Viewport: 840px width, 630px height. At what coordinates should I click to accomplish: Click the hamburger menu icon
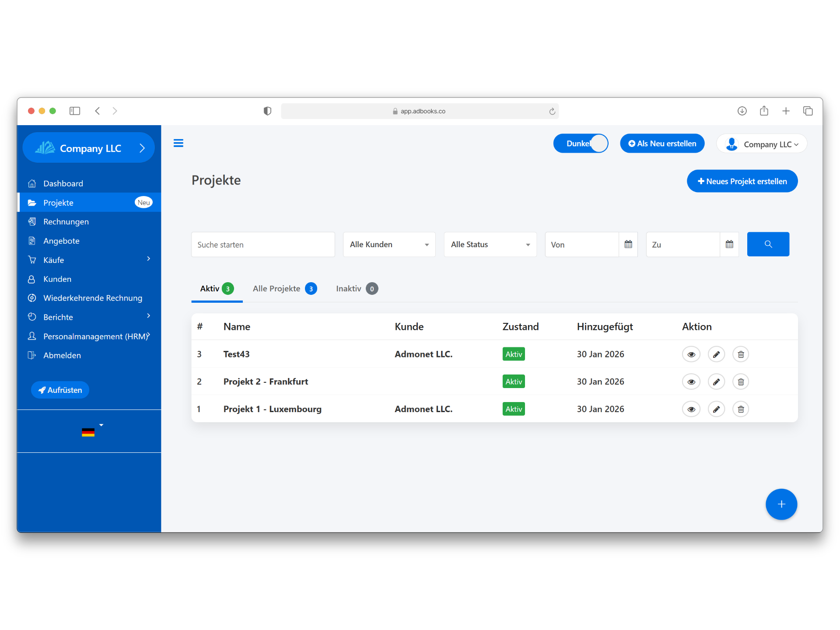(178, 143)
